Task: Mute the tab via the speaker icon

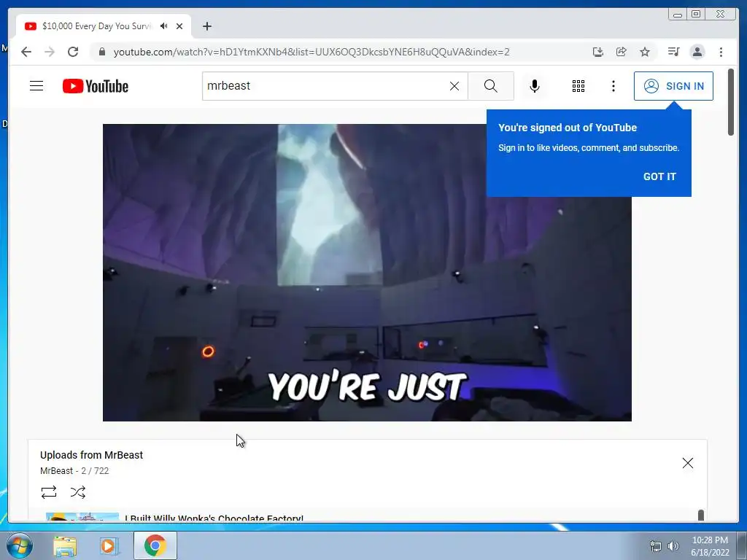Action: tap(164, 26)
